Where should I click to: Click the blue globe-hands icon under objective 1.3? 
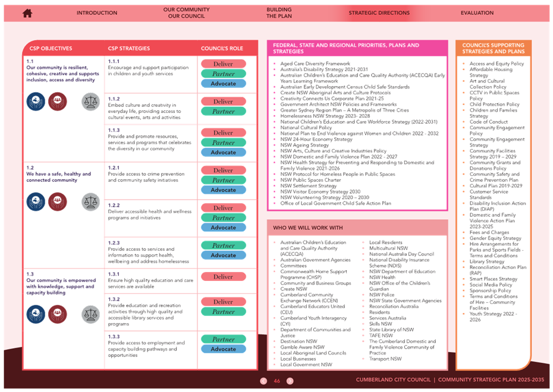coord(36,314)
